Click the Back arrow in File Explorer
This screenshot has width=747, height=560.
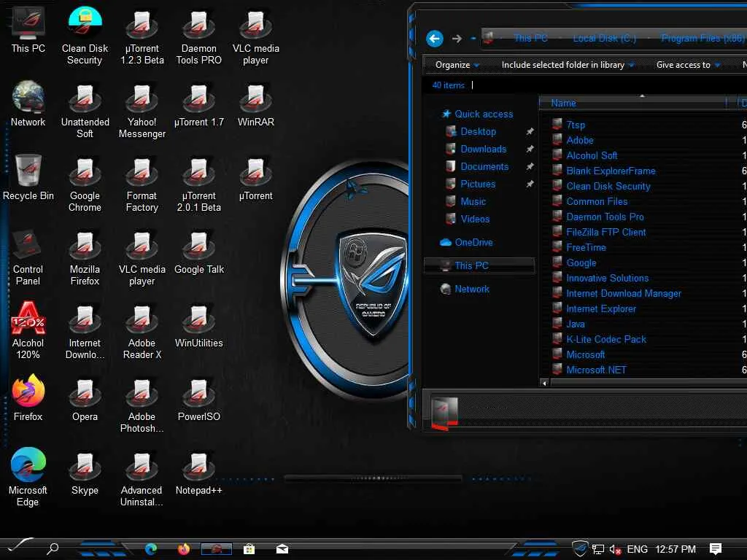(435, 39)
